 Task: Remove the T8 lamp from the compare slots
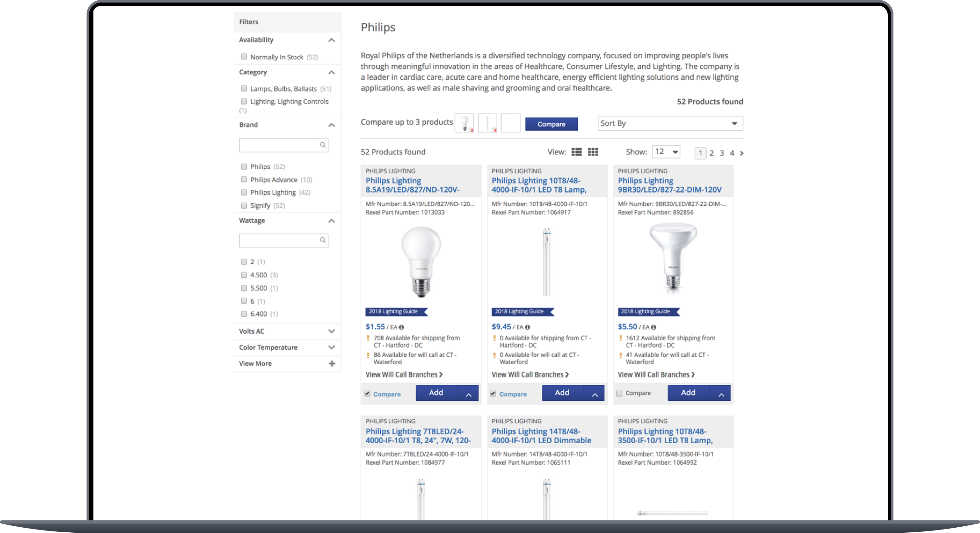coord(495,130)
